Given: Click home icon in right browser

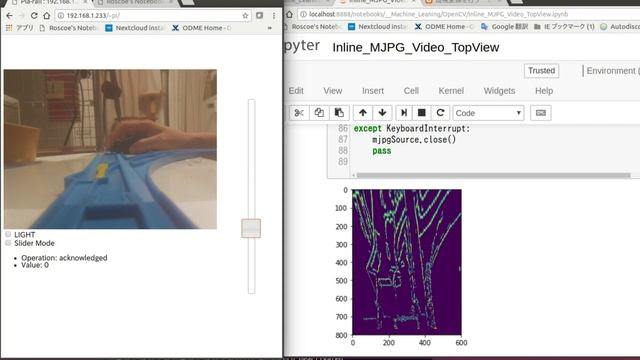Looking at the screenshot, I should click(x=289, y=14).
